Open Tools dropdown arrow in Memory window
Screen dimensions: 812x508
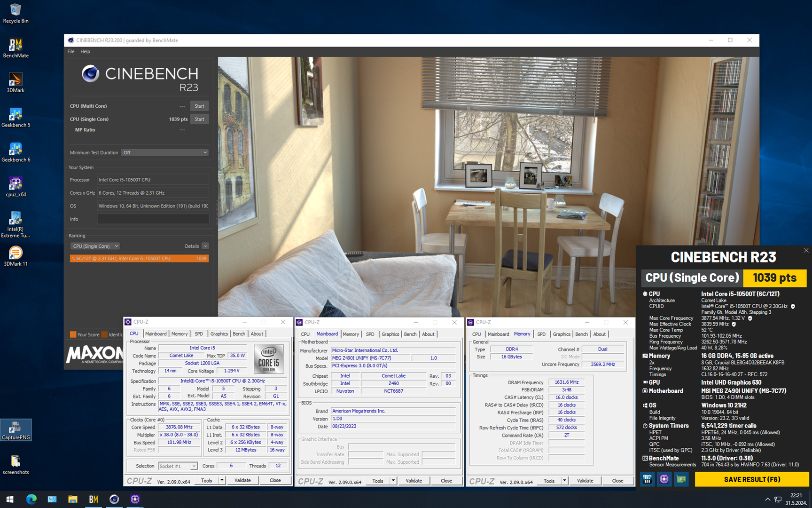click(x=564, y=481)
